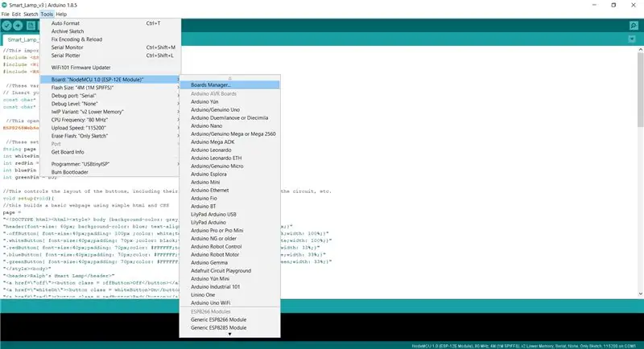Viewport: 644px width, 349px height.
Task: Select Arduino Duemilanove or Diecimila
Action: 230,117
